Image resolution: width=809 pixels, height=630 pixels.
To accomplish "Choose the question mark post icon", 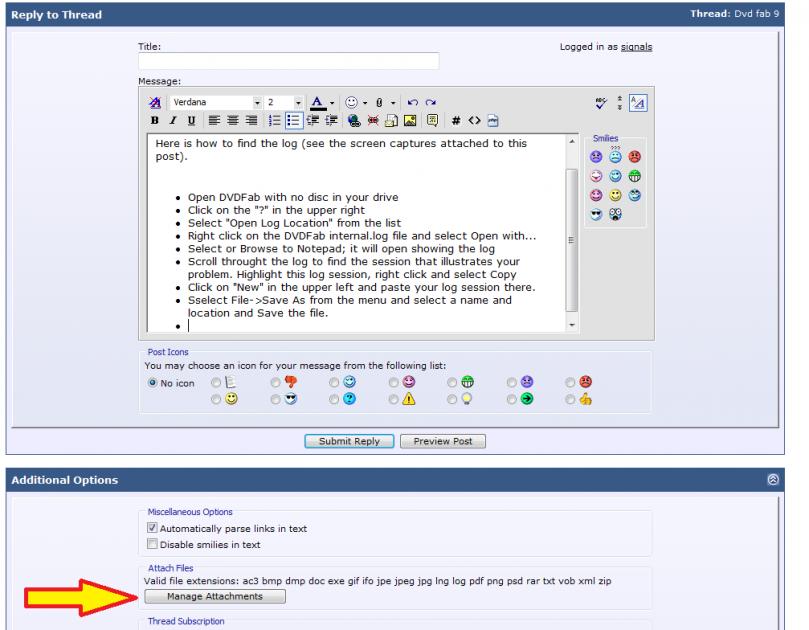I will (334, 399).
